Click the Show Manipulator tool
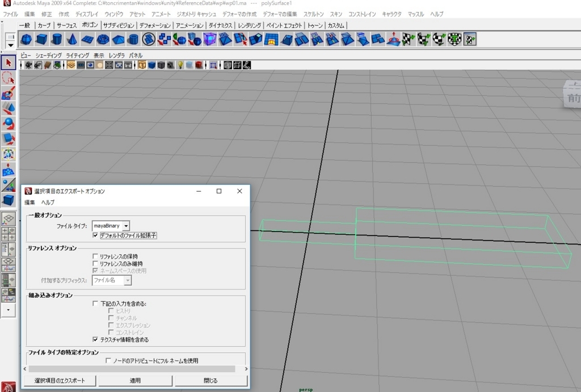 click(x=9, y=184)
